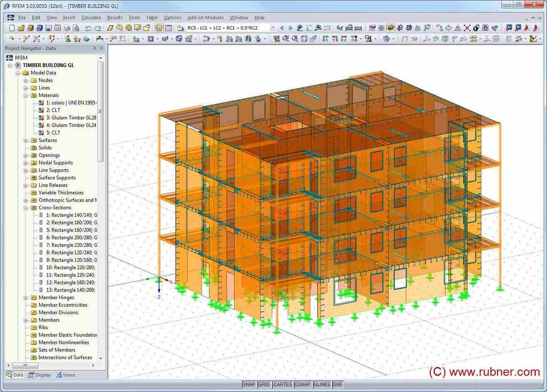Select the TIMBER BUILDING GL project node
547x392 pixels.
[48, 65]
